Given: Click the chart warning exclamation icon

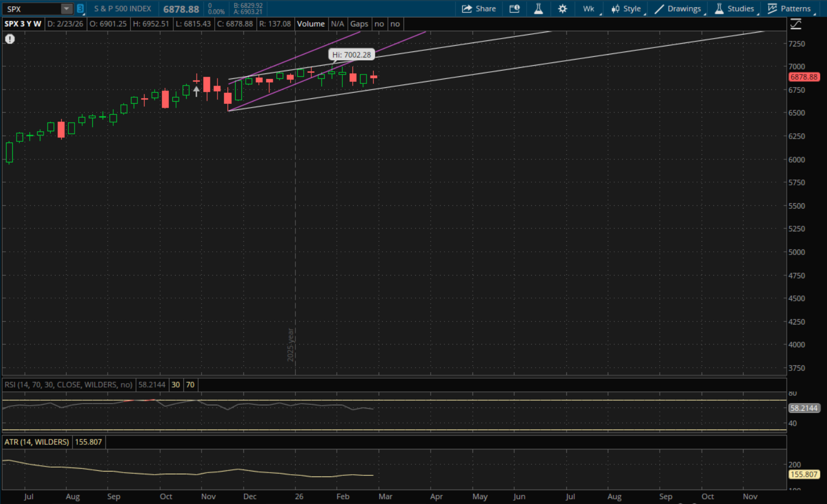Looking at the screenshot, I should pos(10,39).
